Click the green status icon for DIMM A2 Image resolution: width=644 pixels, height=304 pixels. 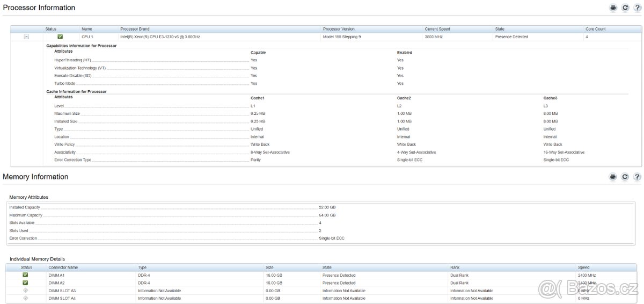pyautogui.click(x=25, y=283)
